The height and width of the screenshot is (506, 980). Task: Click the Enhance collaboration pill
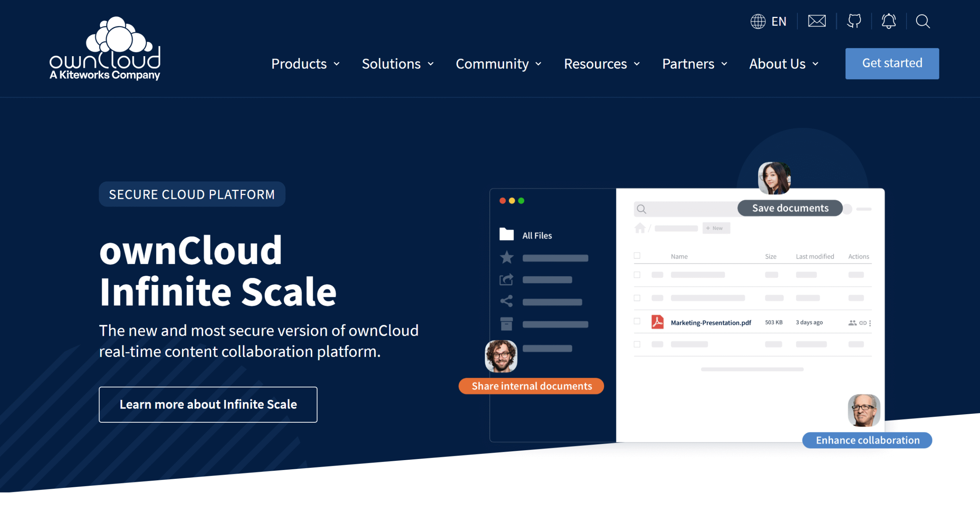coord(867,440)
